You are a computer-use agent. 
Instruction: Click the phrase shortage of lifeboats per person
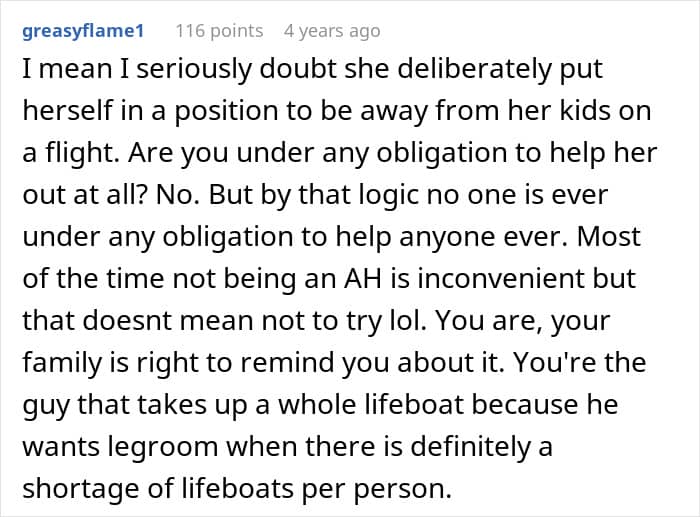tap(237, 488)
